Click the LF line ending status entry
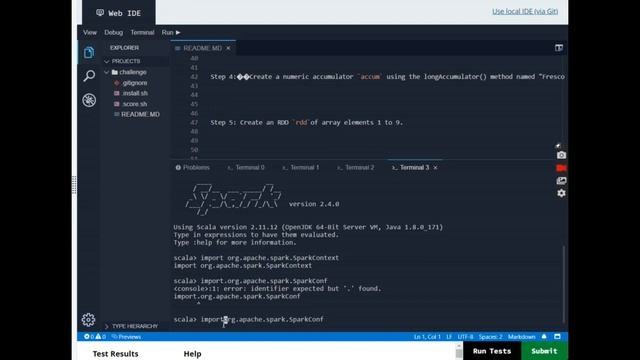The image size is (640, 360). click(449, 337)
